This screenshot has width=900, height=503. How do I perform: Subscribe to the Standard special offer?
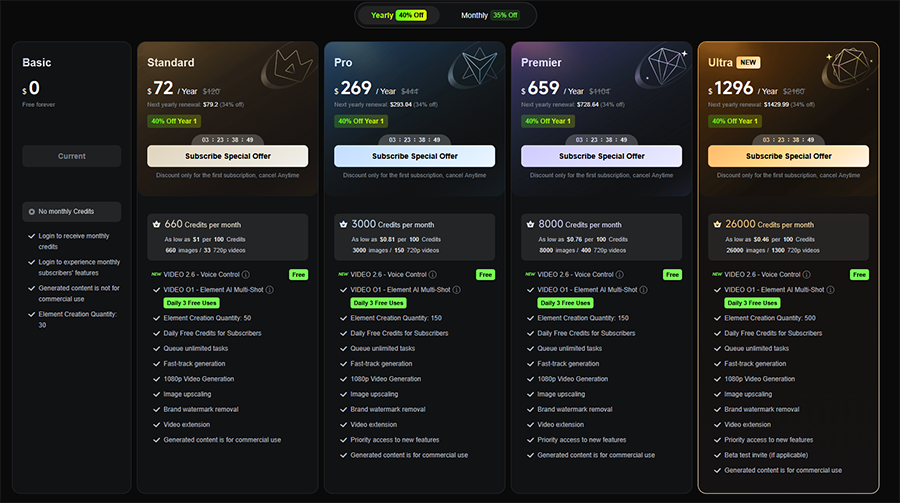tap(227, 156)
